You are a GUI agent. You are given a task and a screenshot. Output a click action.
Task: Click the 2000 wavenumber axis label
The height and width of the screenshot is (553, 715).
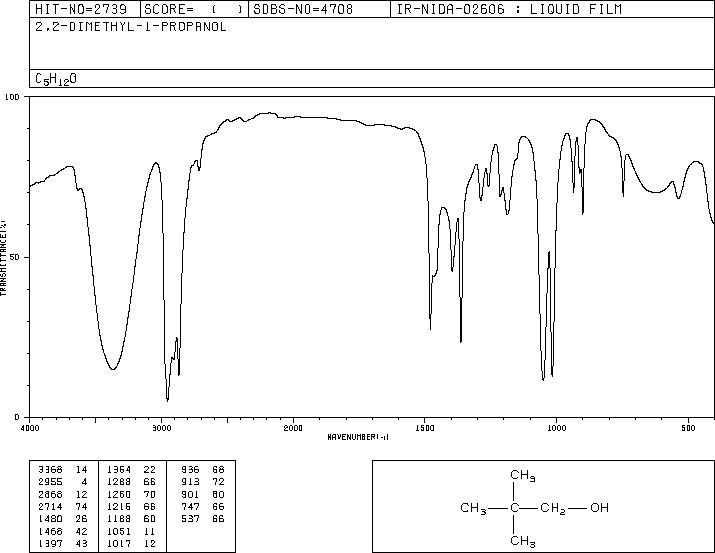293,428
